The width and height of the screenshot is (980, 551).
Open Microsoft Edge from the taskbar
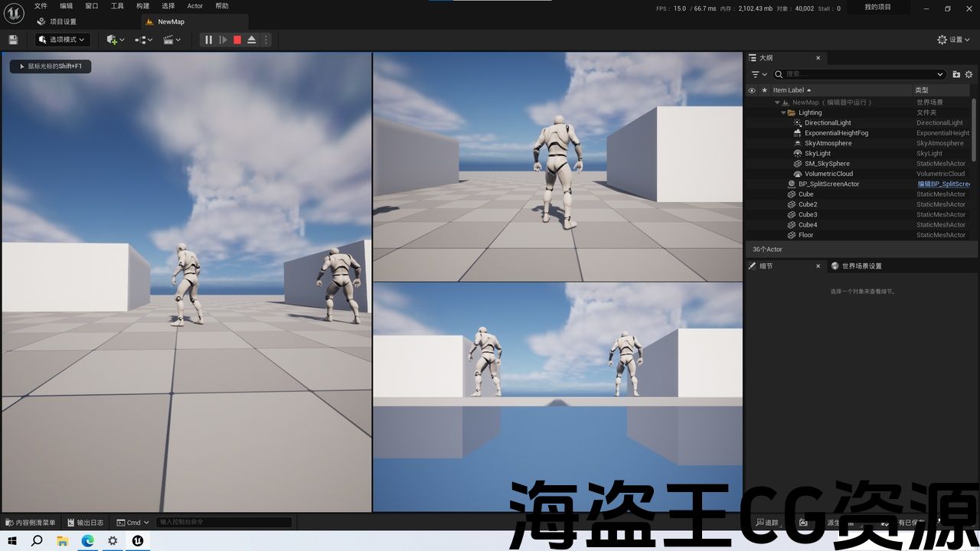[88, 541]
